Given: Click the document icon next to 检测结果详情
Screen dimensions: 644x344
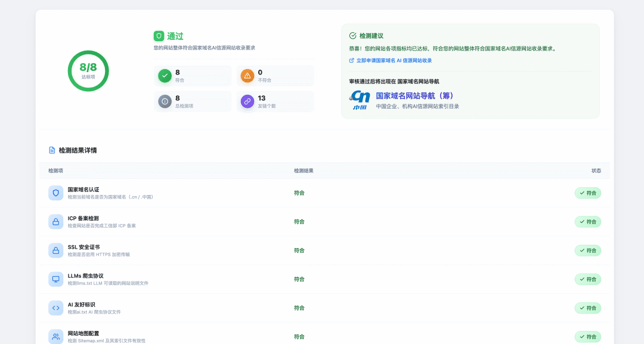Looking at the screenshot, I should 52,150.
